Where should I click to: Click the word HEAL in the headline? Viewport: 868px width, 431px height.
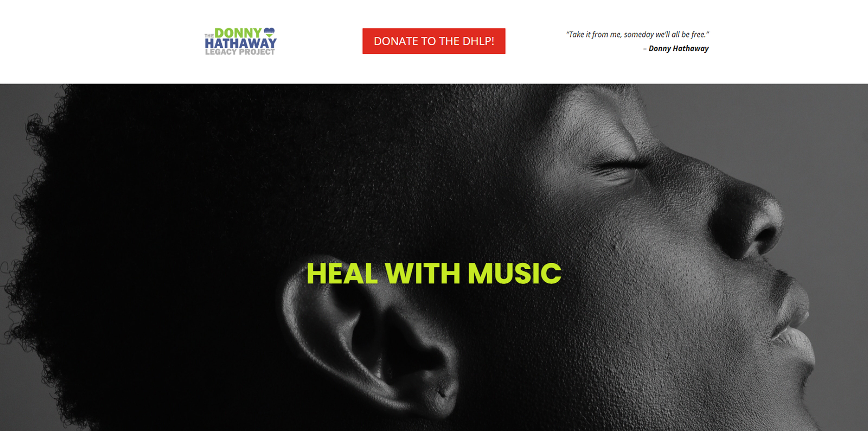(342, 273)
